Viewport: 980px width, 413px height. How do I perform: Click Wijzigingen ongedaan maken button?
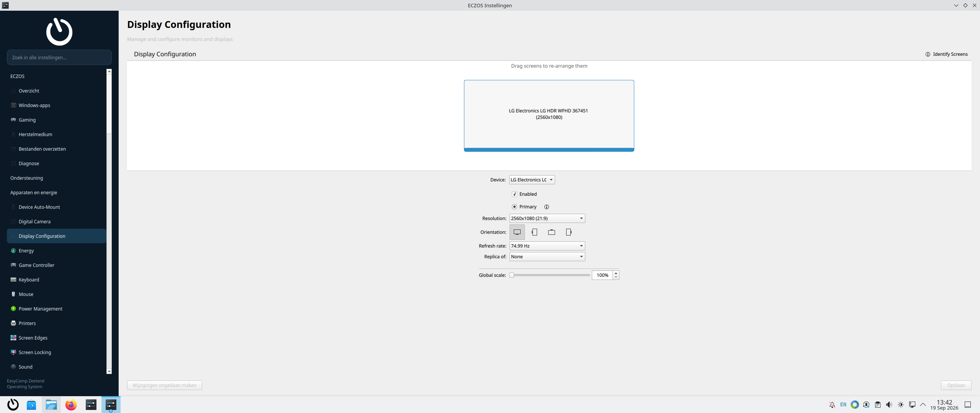point(165,385)
